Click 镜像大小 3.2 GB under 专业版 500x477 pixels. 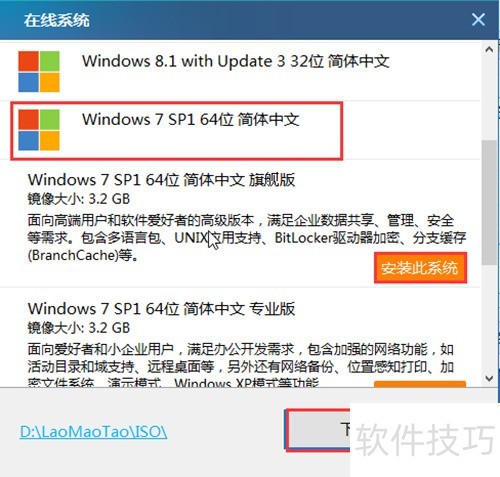(79, 328)
